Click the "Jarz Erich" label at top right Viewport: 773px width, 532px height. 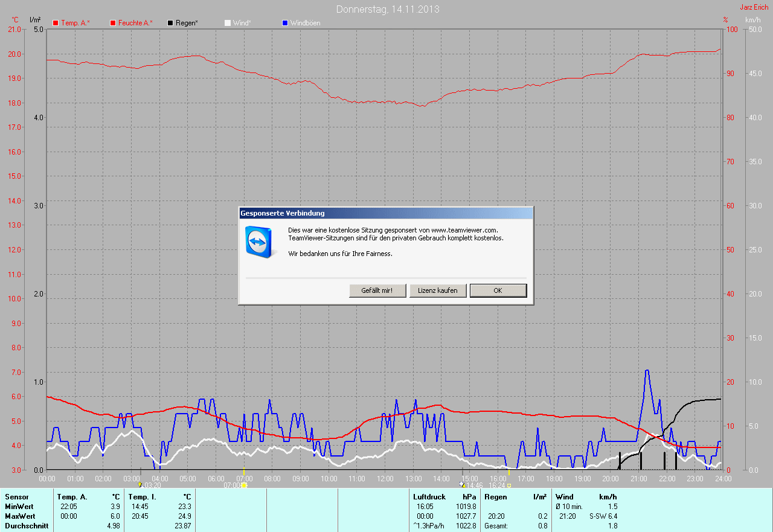(x=754, y=7)
